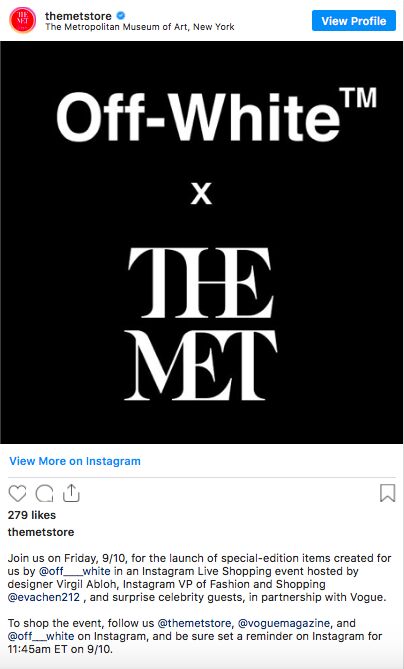
Task: Open the @off____white mention in first paragraph
Action: tap(75, 571)
